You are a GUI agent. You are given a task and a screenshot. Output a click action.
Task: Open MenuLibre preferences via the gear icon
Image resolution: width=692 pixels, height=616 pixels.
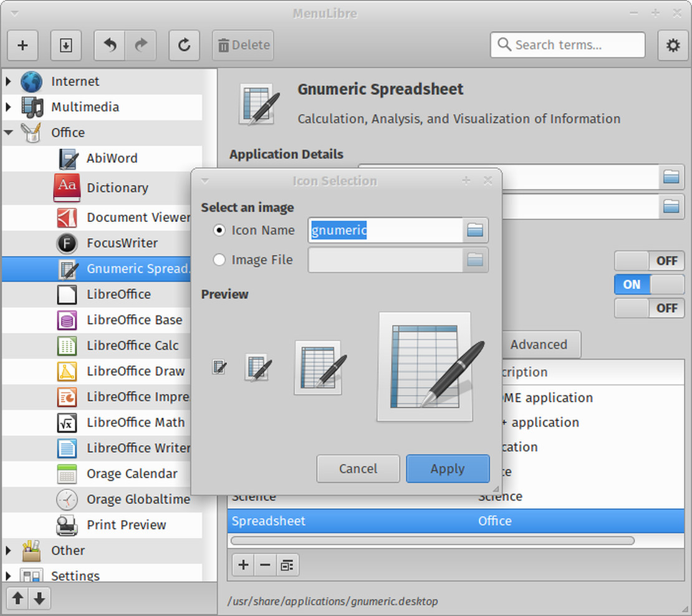pos(673,45)
